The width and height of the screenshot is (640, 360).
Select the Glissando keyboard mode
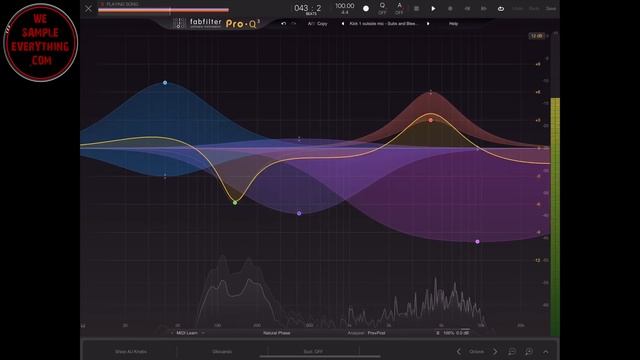pyautogui.click(x=222, y=351)
